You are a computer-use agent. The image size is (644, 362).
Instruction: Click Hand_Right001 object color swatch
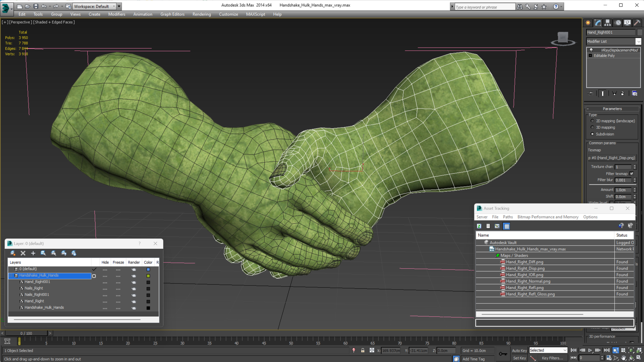point(639,32)
